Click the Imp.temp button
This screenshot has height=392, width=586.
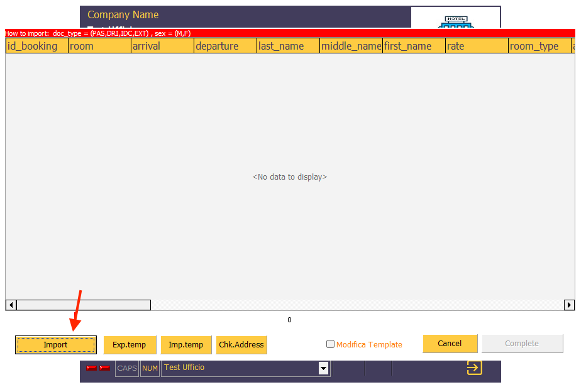tap(186, 345)
